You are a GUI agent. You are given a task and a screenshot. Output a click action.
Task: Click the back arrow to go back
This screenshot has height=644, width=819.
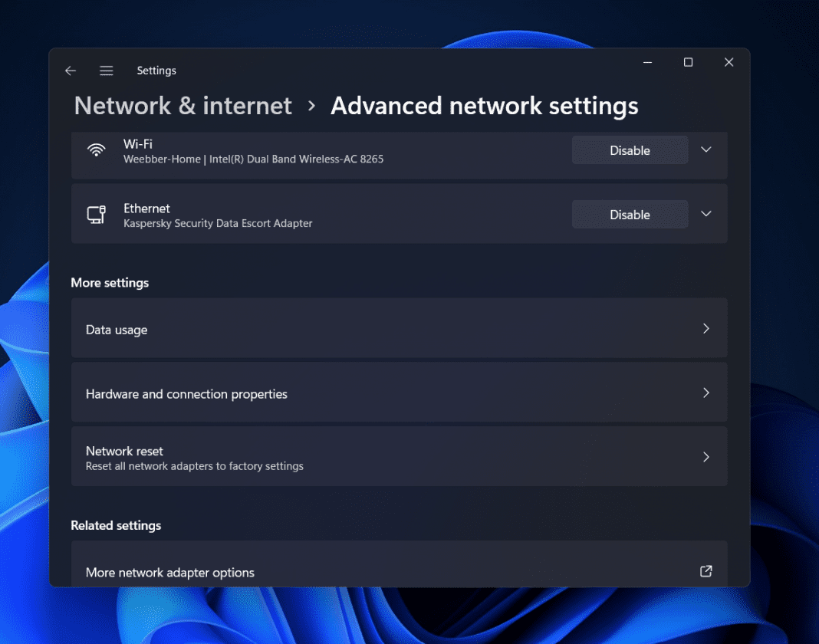click(x=70, y=70)
